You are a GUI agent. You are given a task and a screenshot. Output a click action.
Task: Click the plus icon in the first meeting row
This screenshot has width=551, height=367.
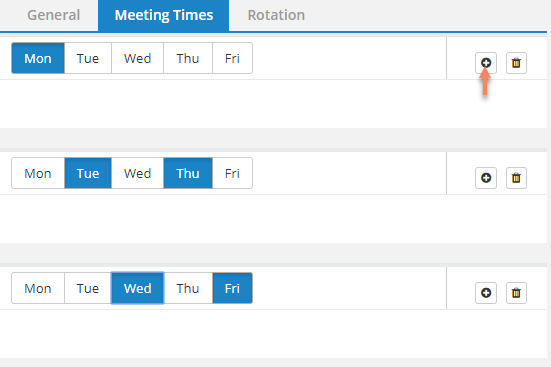486,63
